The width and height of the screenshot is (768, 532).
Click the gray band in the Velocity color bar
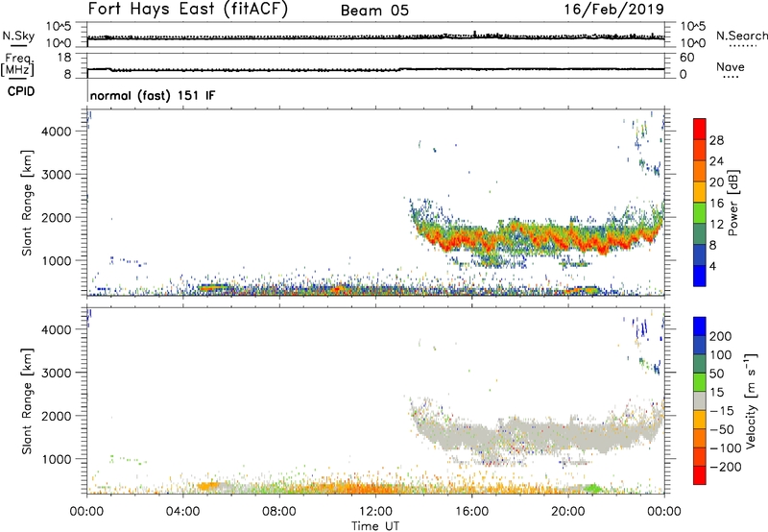point(700,401)
